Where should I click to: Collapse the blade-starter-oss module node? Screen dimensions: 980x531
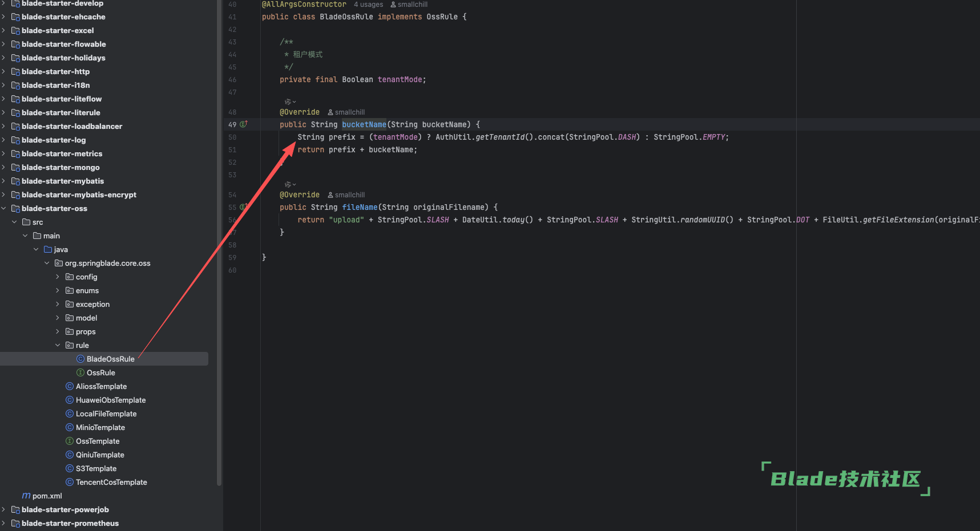point(4,208)
